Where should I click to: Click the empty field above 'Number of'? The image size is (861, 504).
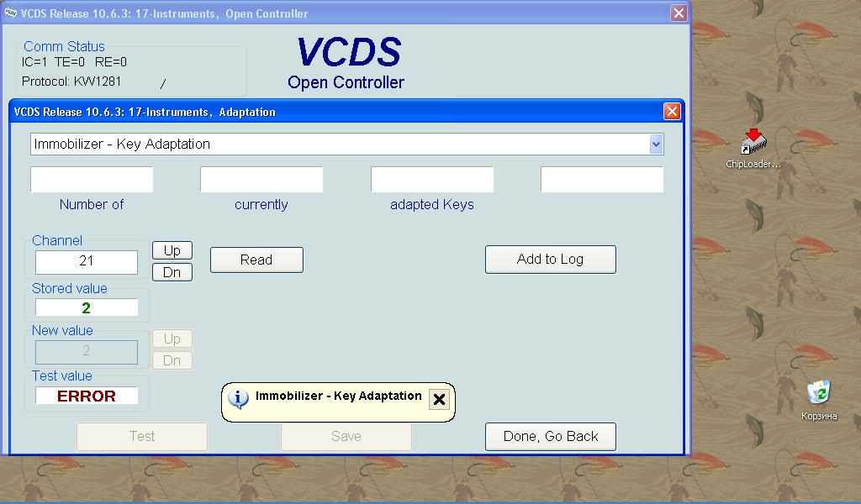click(x=91, y=180)
